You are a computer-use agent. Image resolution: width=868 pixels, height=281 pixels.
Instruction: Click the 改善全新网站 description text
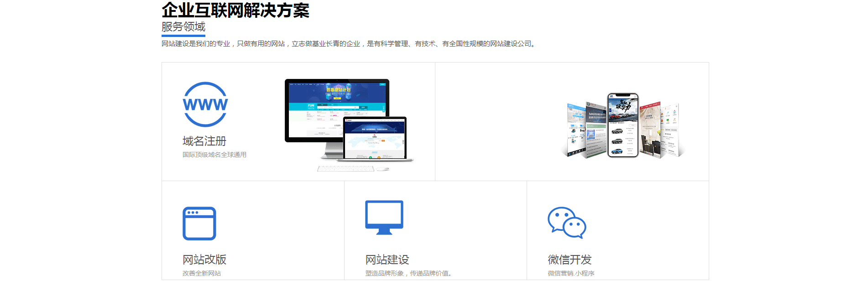pos(202,273)
